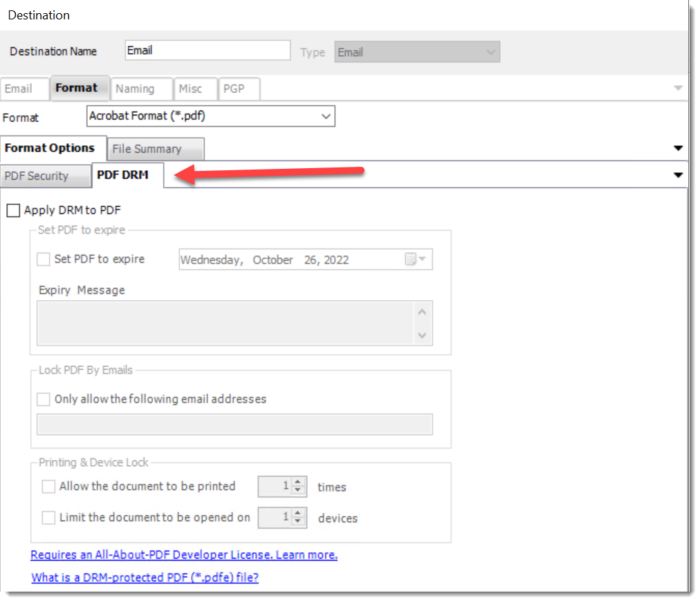The width and height of the screenshot is (700, 602).
Task: Open the Format dropdown showing Acrobat Format
Action: click(x=211, y=117)
